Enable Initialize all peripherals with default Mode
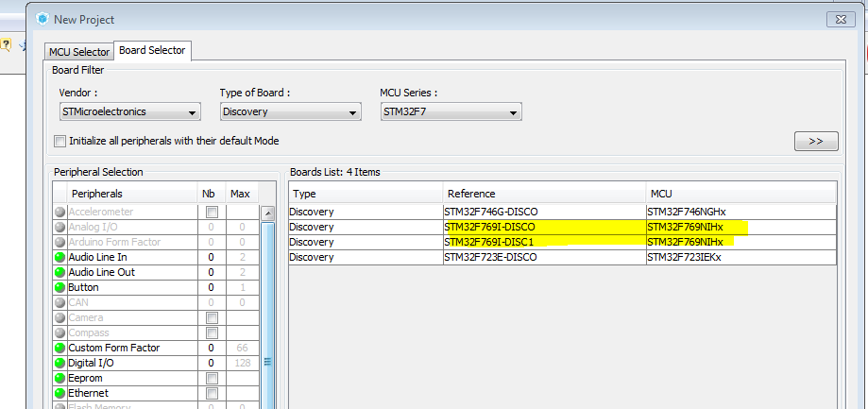The image size is (868, 409). pos(60,141)
